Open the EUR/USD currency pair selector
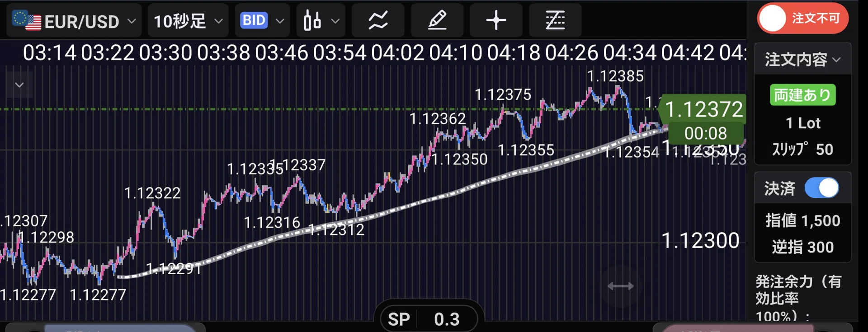 pos(74,21)
